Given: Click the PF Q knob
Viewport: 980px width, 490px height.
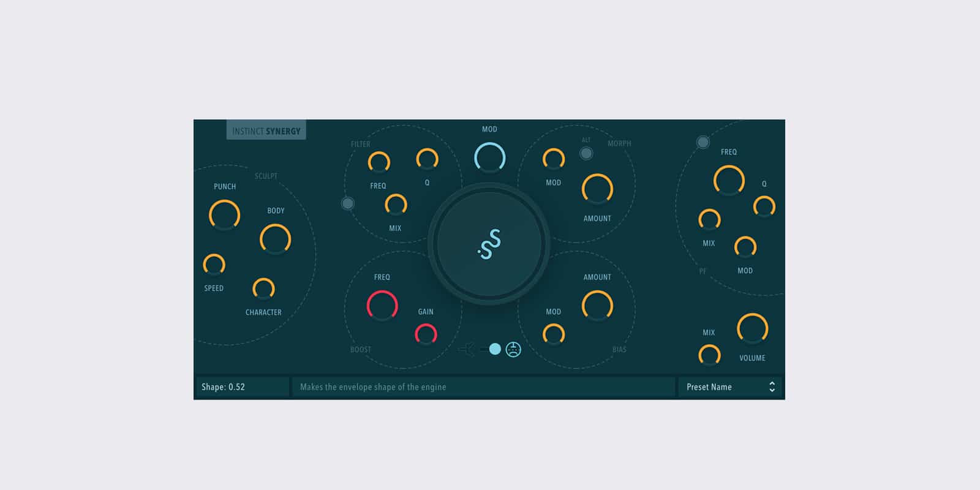Looking at the screenshot, I should [x=764, y=206].
